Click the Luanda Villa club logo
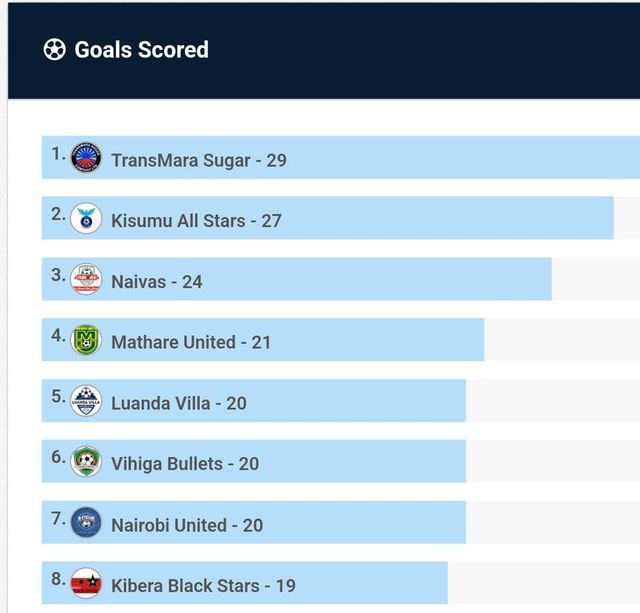 click(86, 402)
